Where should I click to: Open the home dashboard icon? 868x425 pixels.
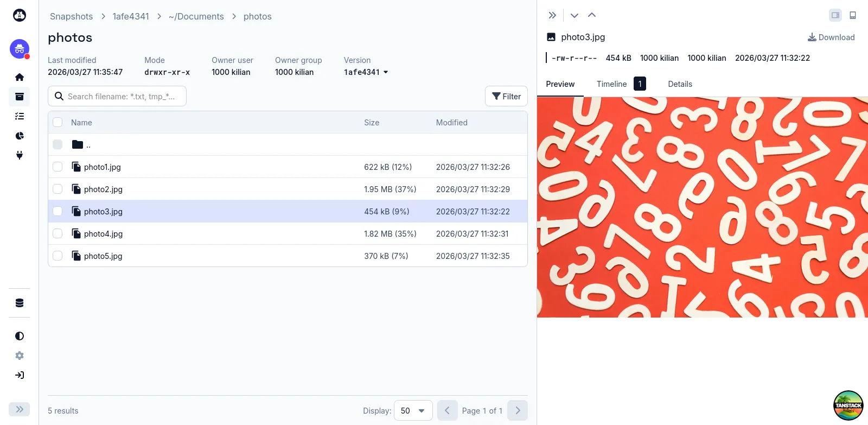20,77
